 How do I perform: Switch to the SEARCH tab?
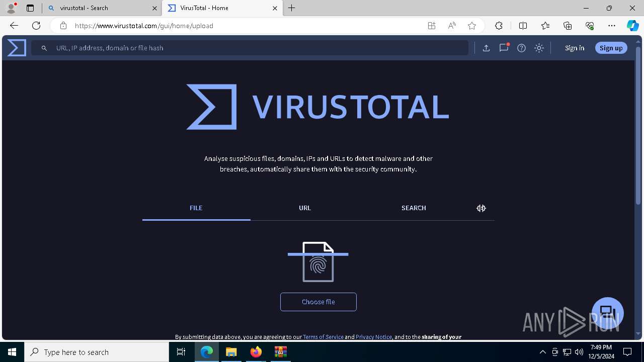click(414, 208)
